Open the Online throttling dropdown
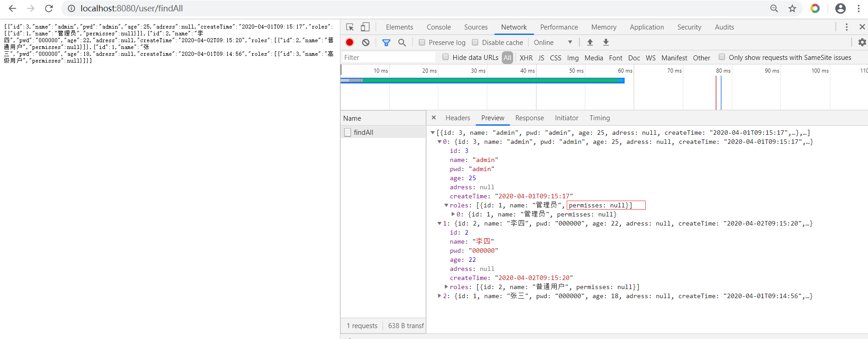The width and height of the screenshot is (868, 339). (x=553, y=42)
